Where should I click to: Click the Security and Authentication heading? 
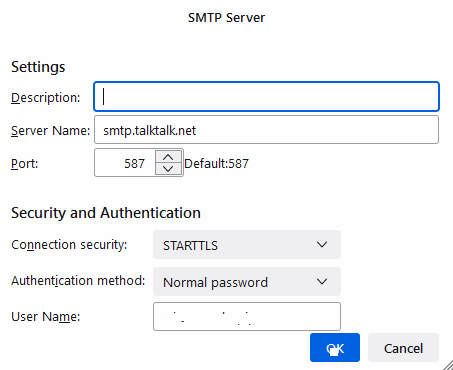pyautogui.click(x=106, y=213)
